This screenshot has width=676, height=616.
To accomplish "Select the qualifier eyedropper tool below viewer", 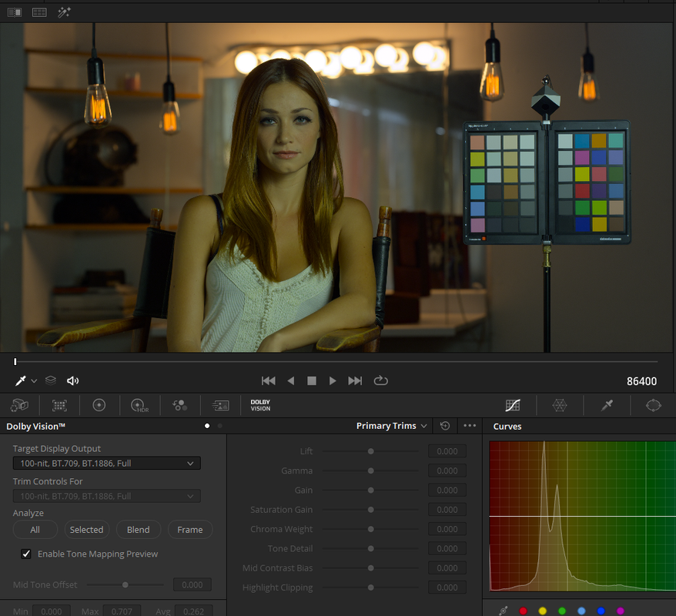I will pos(20,380).
